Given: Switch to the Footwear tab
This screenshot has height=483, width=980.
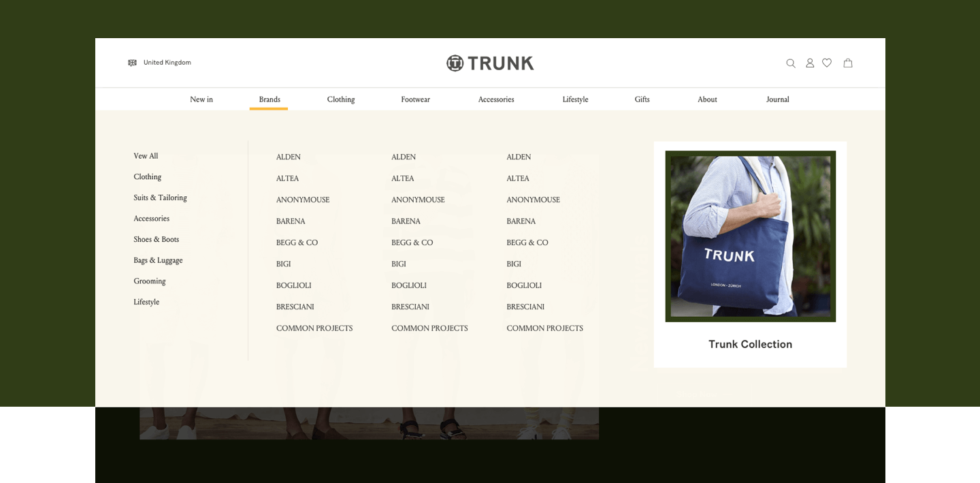Looking at the screenshot, I should coord(415,99).
